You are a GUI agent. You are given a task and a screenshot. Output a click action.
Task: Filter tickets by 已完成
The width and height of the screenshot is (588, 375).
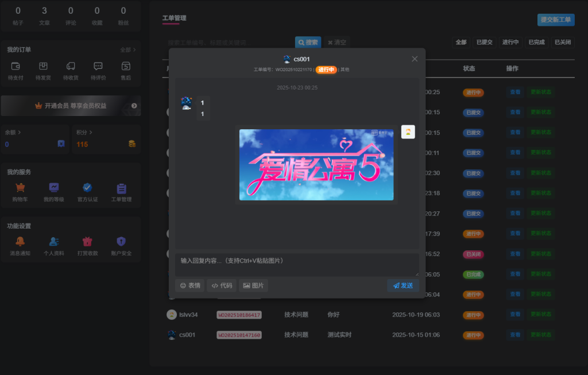click(537, 42)
